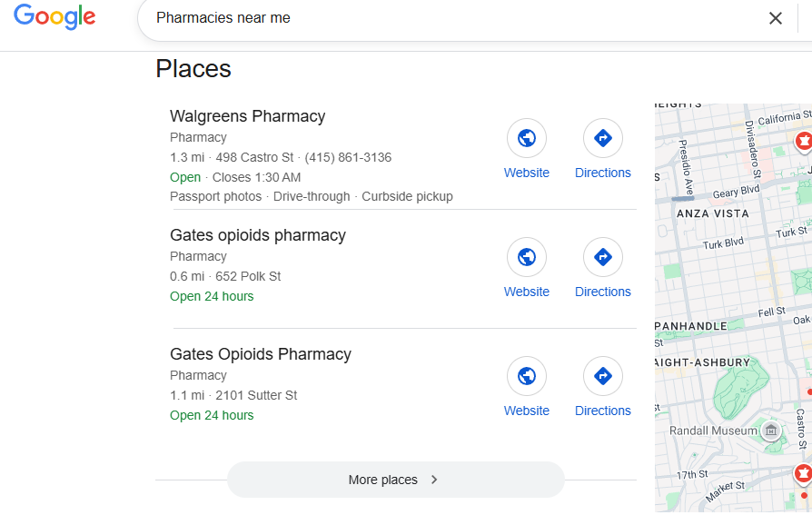This screenshot has width=812, height=515.
Task: Click Walgreens Pharmacy directions arrow icon
Action: (x=603, y=138)
